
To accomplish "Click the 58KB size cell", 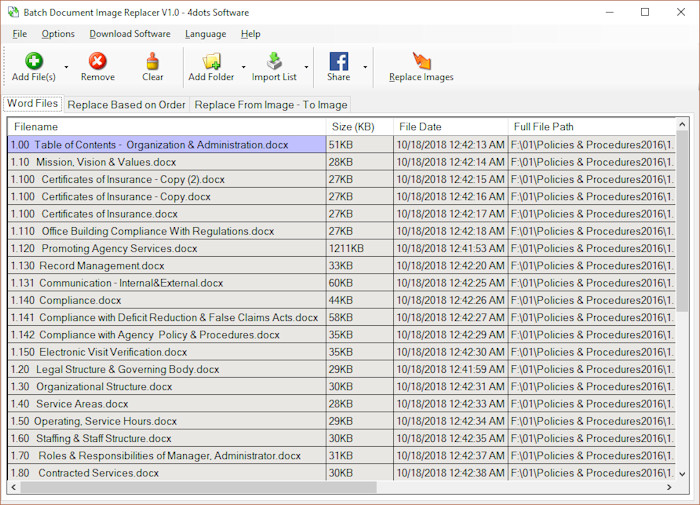I will pyautogui.click(x=360, y=317).
